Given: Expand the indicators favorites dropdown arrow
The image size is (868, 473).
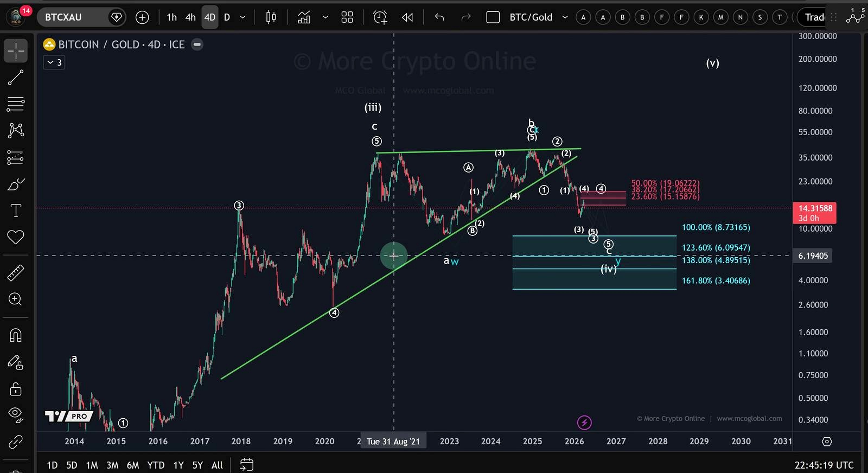Looking at the screenshot, I should coord(325,17).
